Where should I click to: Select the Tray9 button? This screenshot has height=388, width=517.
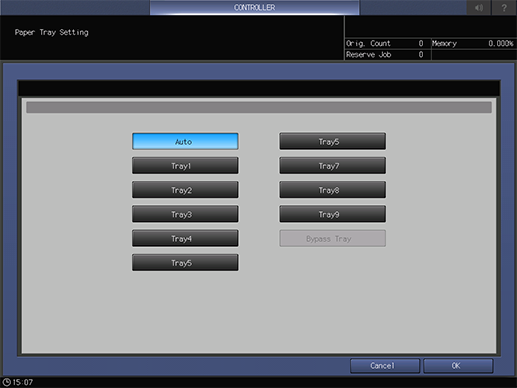[x=332, y=214]
